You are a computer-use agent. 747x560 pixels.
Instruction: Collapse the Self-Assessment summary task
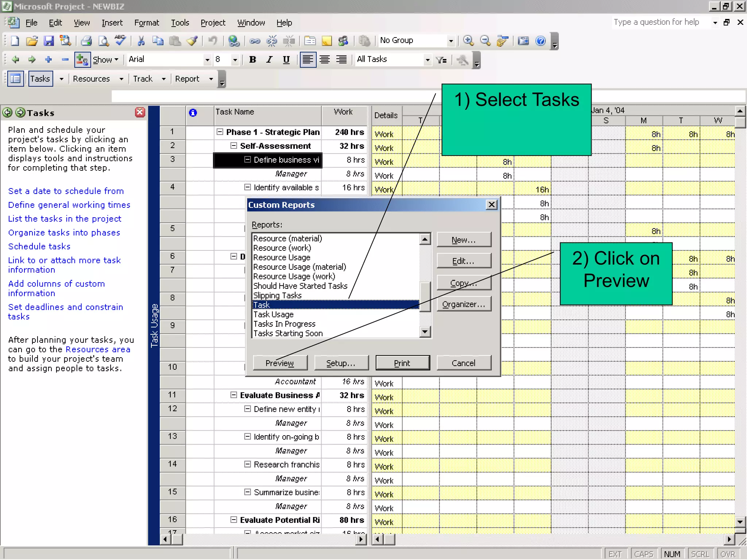tap(233, 146)
